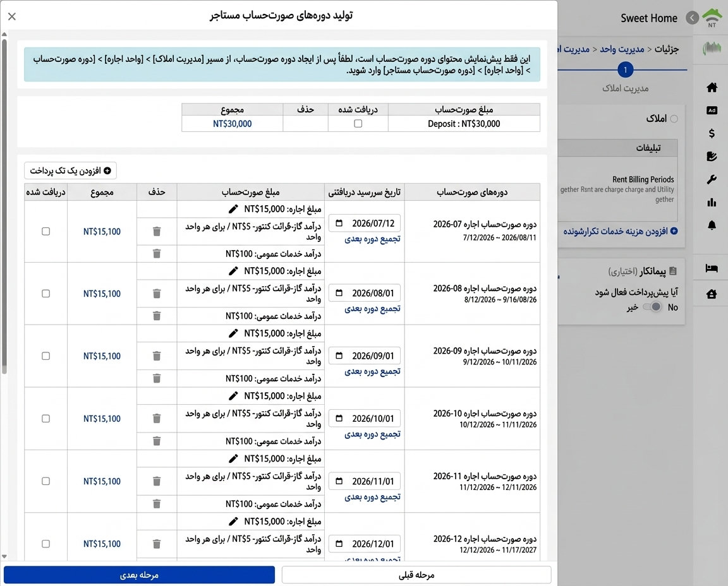Merge next period for 2026/11/01 row
The width and height of the screenshot is (728, 586).
click(x=372, y=498)
